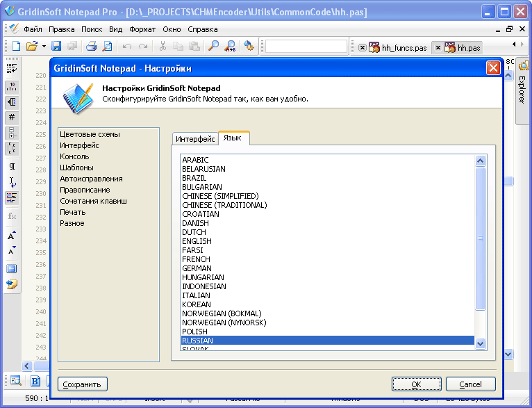Click the language list scroll down arrow

pyautogui.click(x=480, y=344)
